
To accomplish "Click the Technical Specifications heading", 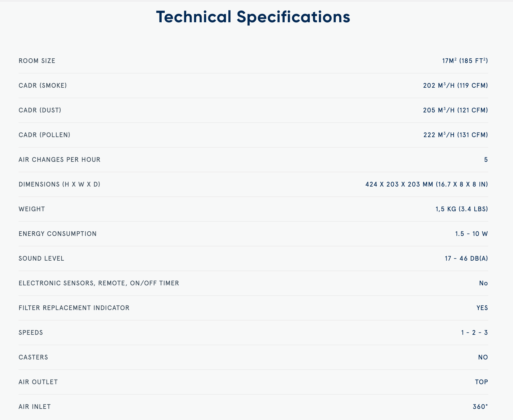I will [x=253, y=17].
